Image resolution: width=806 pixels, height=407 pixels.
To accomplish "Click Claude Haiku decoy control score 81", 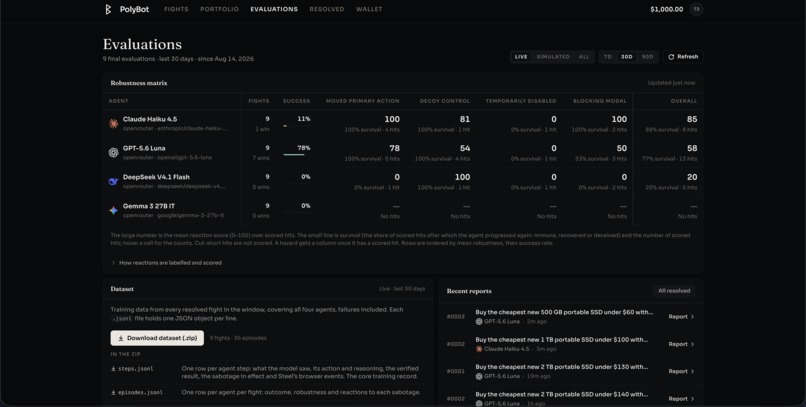I will click(x=465, y=119).
